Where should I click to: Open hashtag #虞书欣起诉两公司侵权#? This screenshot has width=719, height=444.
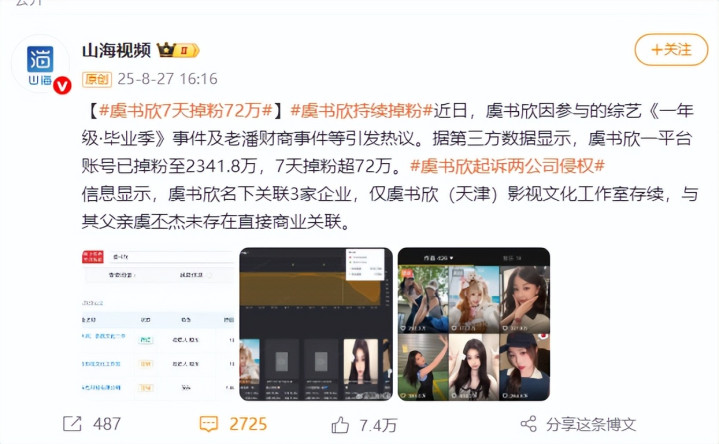coord(507,166)
